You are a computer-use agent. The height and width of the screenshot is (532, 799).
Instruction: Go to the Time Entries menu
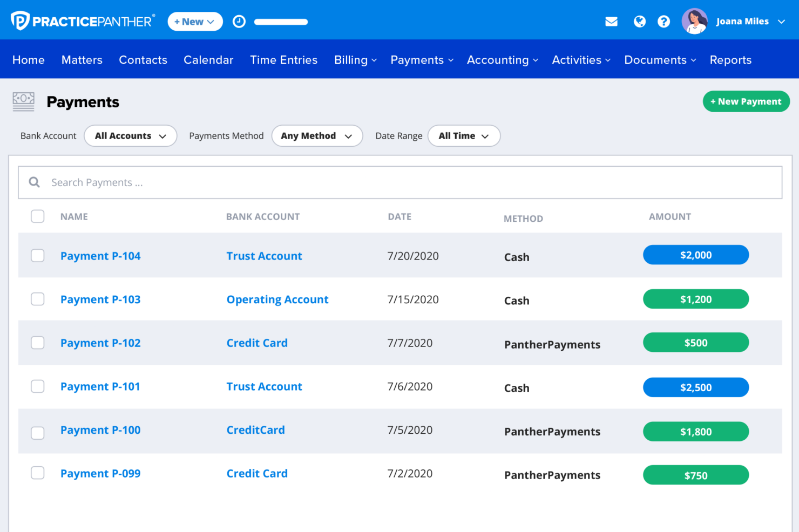[283, 60]
